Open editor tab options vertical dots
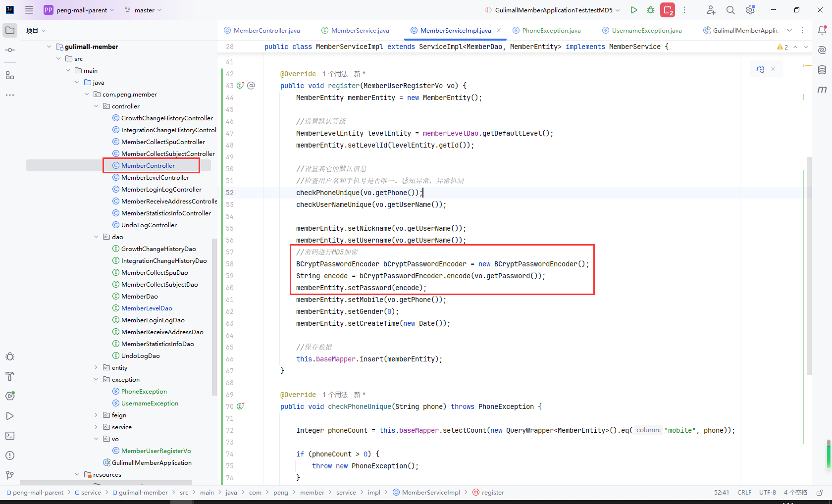Image resolution: width=832 pixels, height=504 pixels. [x=802, y=30]
